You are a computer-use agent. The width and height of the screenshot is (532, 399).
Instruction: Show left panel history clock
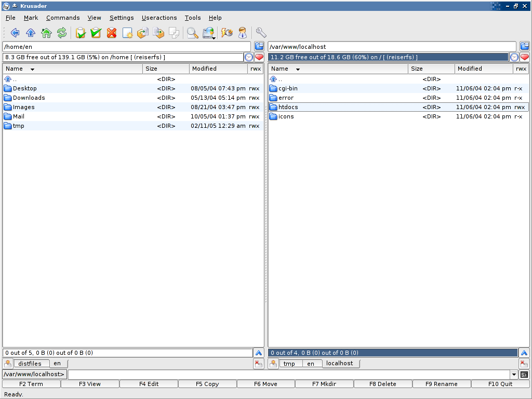[x=249, y=57]
